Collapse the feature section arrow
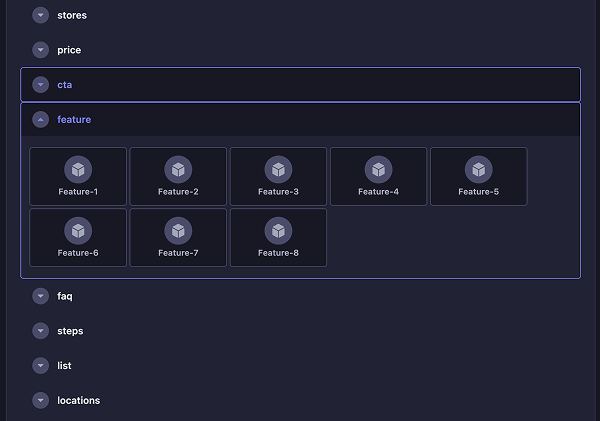600x421 pixels. coord(41,119)
